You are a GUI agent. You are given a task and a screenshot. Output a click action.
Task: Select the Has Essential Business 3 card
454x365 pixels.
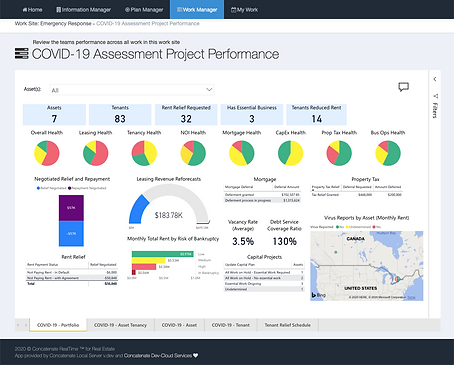click(252, 114)
